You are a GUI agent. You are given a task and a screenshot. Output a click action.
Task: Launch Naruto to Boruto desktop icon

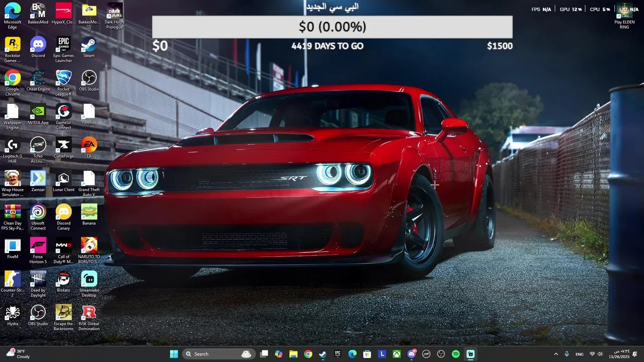tap(89, 250)
